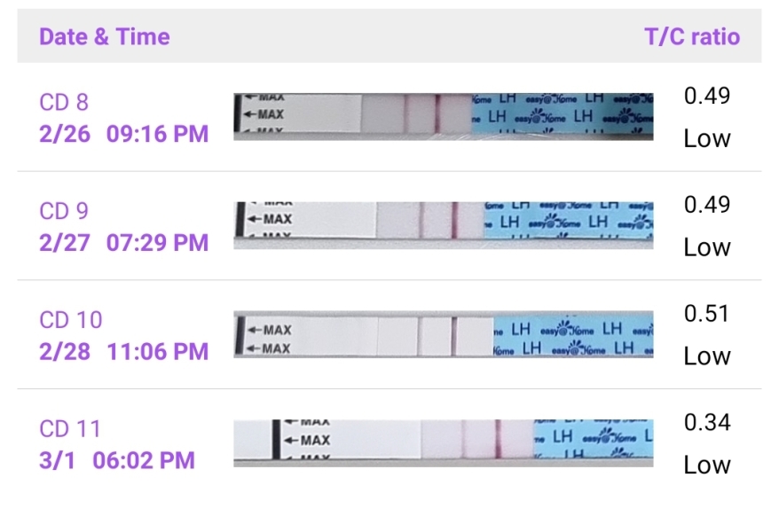
Task: Click the 2/27 07:29 PM timestamp
Action: point(124,242)
